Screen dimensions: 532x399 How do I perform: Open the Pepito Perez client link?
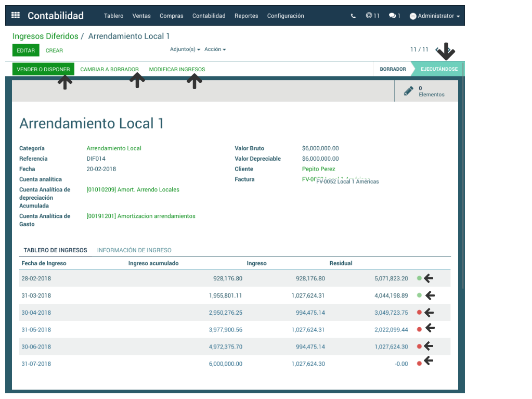tap(318, 169)
